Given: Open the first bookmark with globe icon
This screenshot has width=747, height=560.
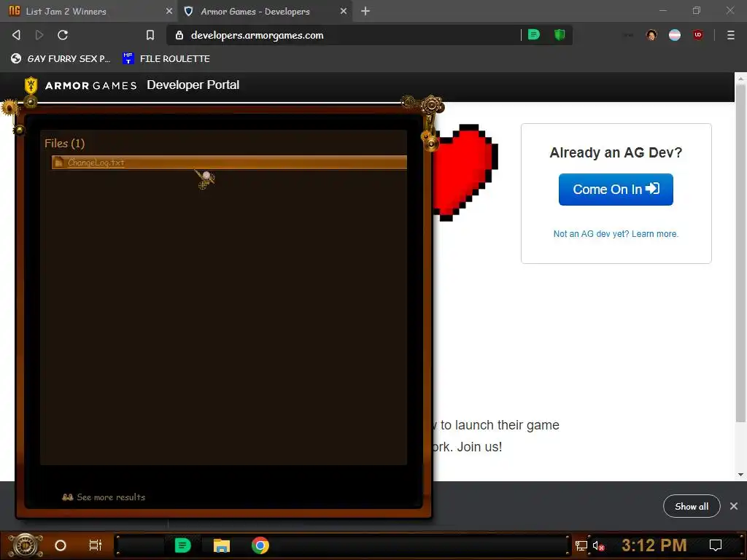Looking at the screenshot, I should tap(61, 58).
